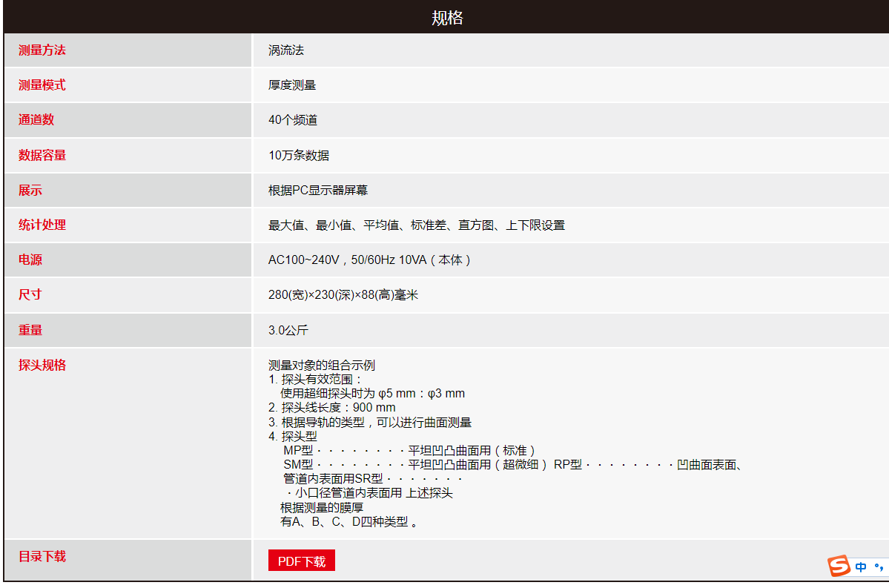
Task: Click the 探头线长度：900 mm line
Action: [332, 408]
